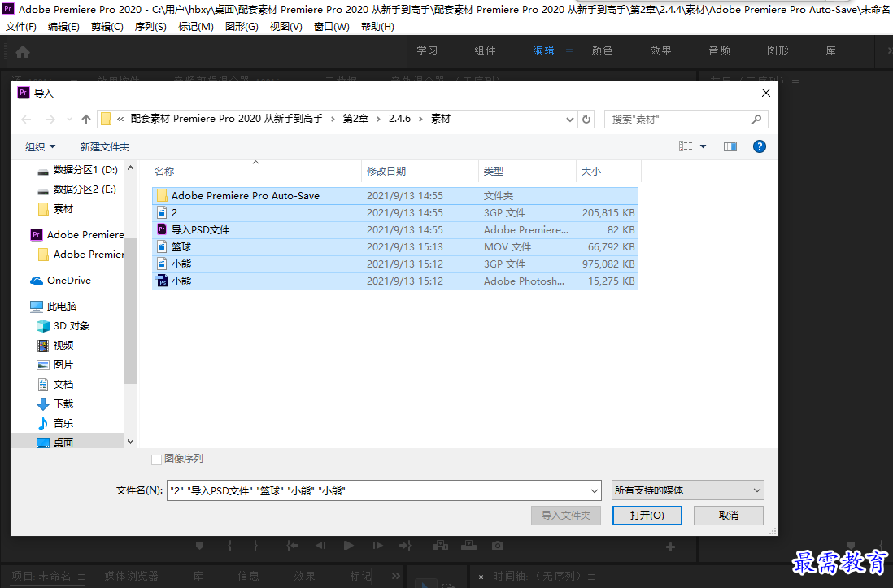This screenshot has width=893, height=588.
Task: Change the file view layout icon
Action: [686, 146]
